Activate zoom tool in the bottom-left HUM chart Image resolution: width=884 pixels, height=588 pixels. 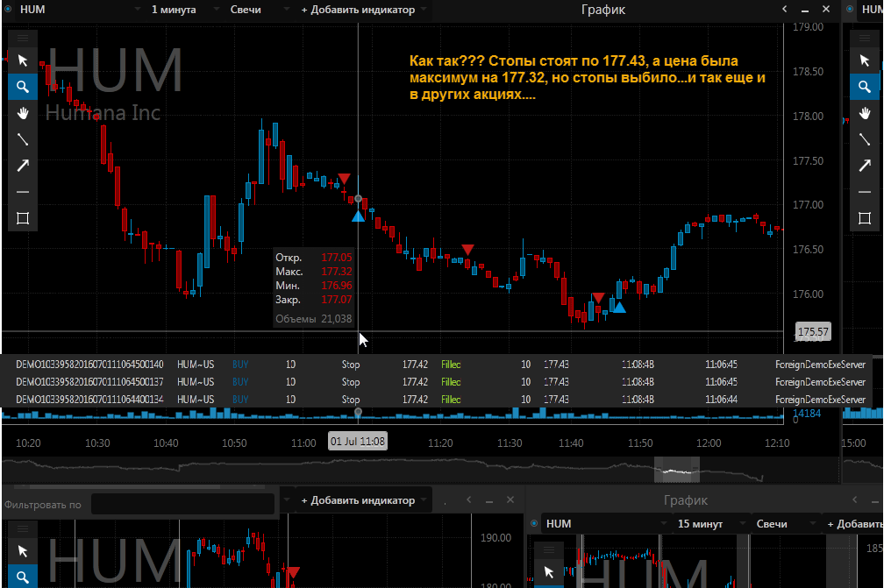(23, 577)
